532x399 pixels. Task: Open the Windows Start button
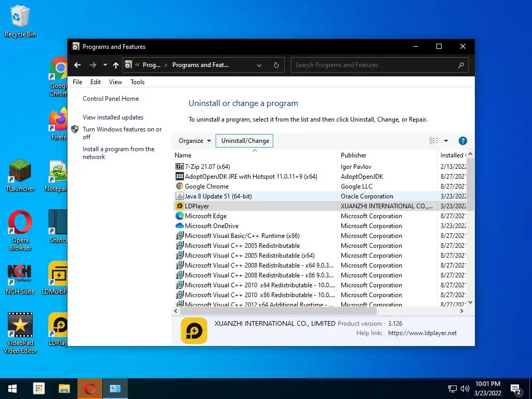12,389
